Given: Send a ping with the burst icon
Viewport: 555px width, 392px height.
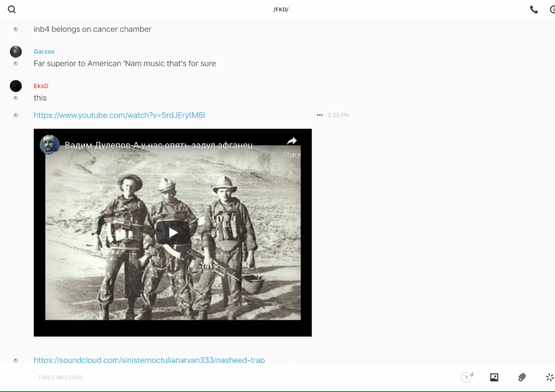Looking at the screenshot, I should click(x=549, y=377).
